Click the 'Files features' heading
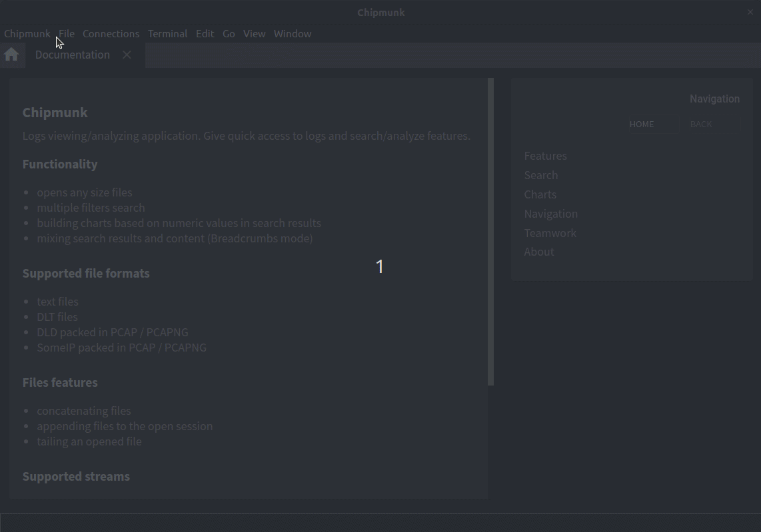Viewport: 761px width, 532px height. (x=60, y=383)
